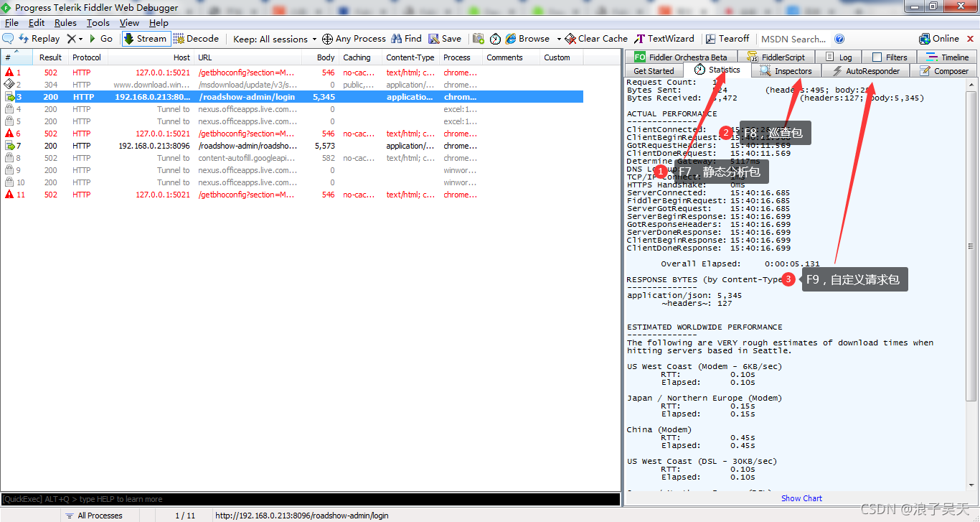
Task: Open the Get Started tab
Action: pyautogui.click(x=654, y=71)
